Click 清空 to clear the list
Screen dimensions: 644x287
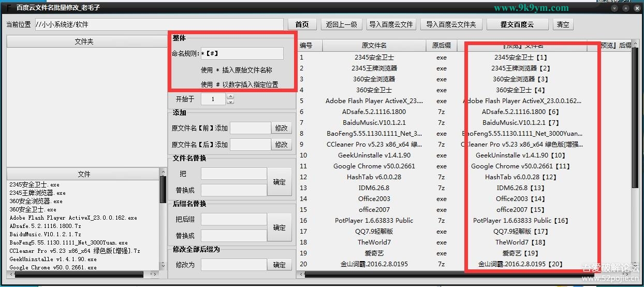563,24
